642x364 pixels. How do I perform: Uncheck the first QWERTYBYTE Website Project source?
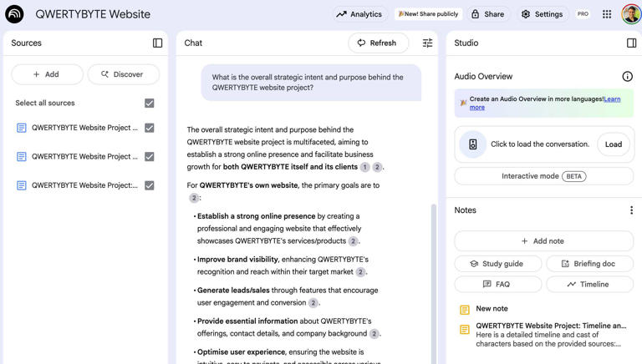149,128
